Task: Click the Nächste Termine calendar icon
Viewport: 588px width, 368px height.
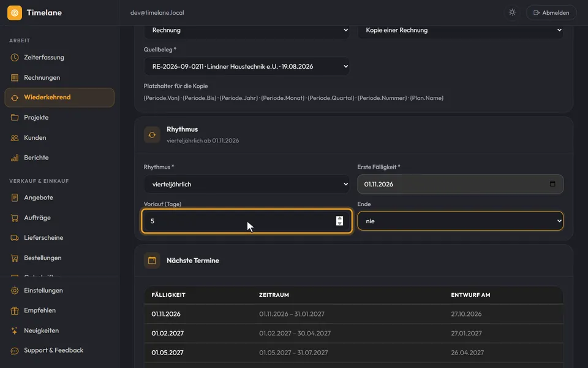Action: [152, 261]
